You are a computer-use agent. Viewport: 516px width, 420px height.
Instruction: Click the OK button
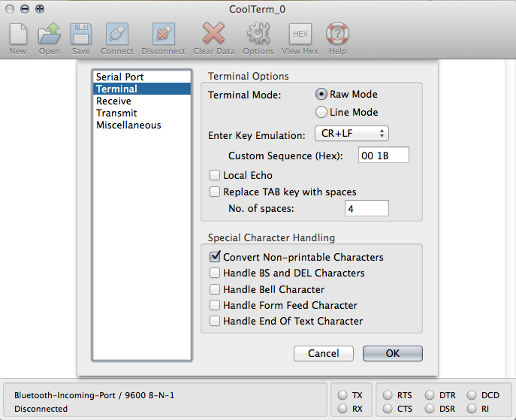393,353
